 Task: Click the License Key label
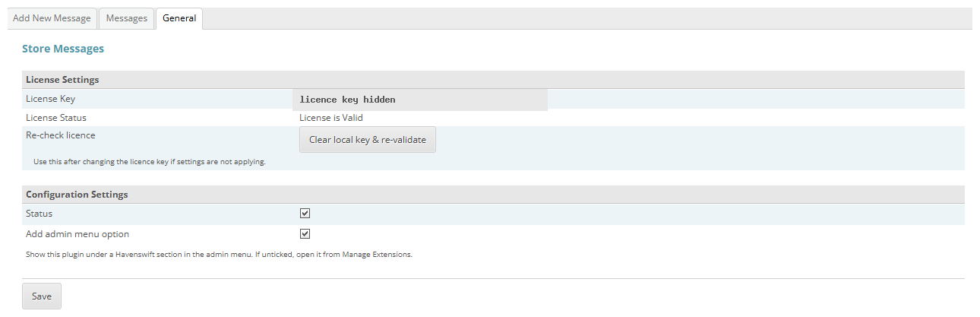click(50, 99)
